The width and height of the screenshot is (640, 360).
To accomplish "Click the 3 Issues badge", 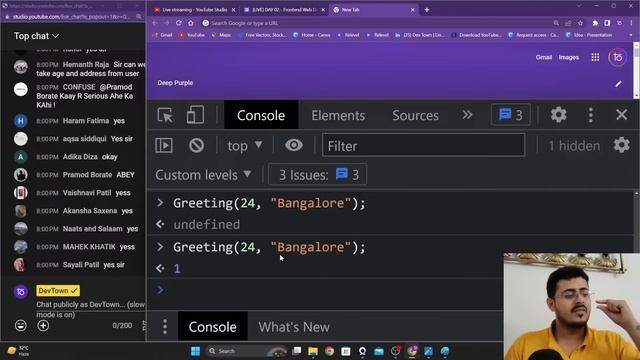I will click(318, 175).
